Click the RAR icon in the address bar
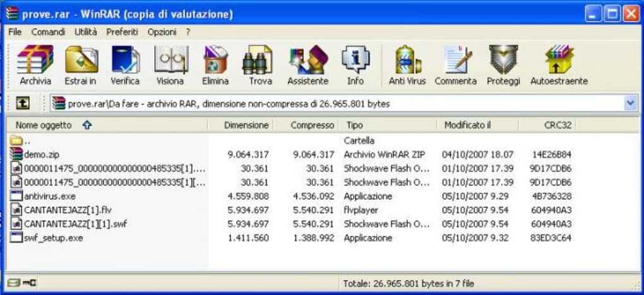 pyautogui.click(x=59, y=103)
